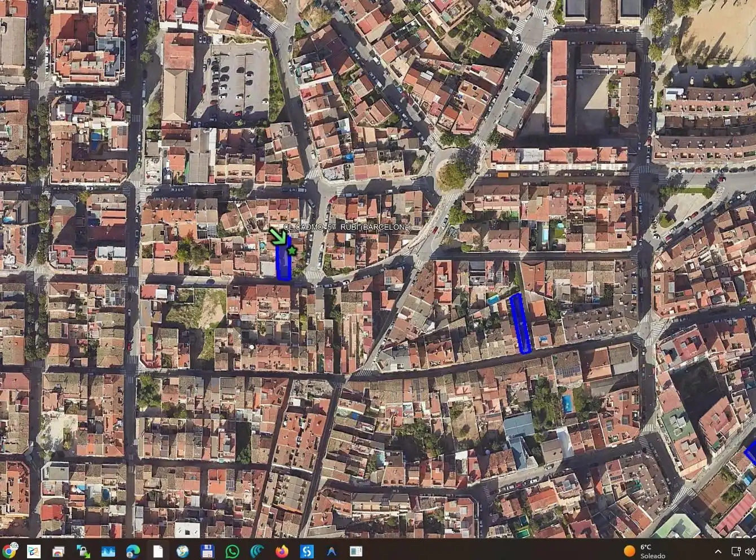
Task: Open the 6°C Soleado weather widget
Action: click(644, 551)
